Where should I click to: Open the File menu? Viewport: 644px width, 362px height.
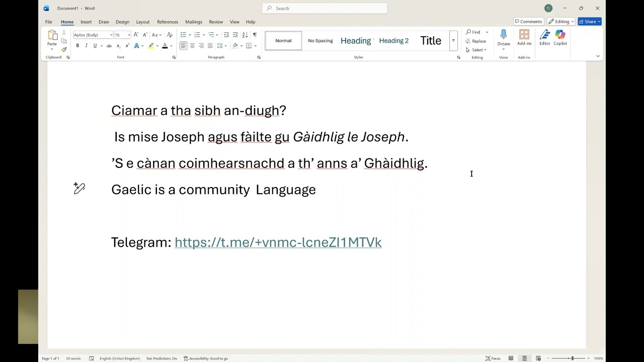click(49, 22)
